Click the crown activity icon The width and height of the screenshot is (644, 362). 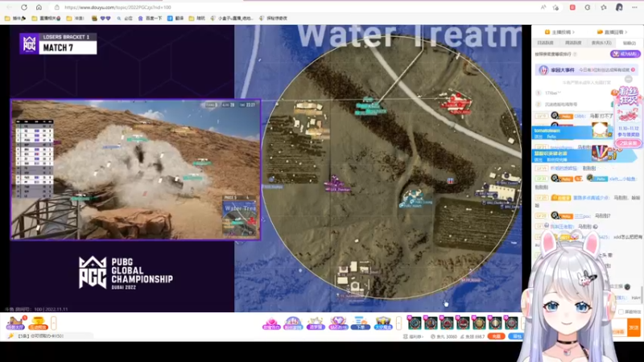pos(316,323)
